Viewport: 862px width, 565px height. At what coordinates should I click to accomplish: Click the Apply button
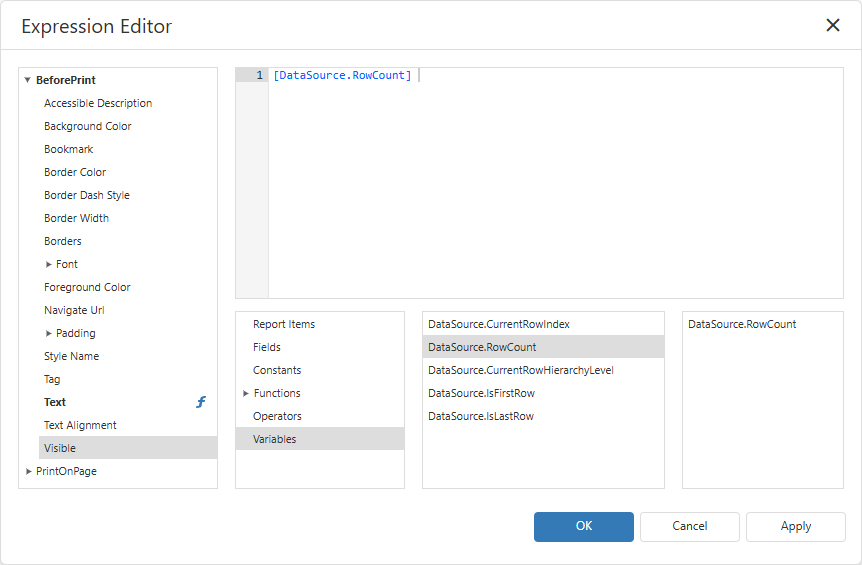click(x=795, y=527)
